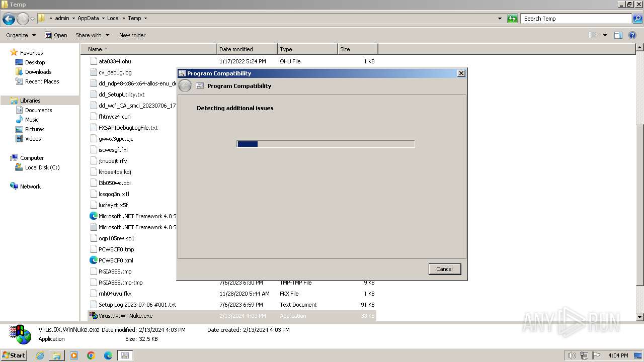Open view options dropdown arrow
This screenshot has height=362, width=644.
tap(605, 35)
